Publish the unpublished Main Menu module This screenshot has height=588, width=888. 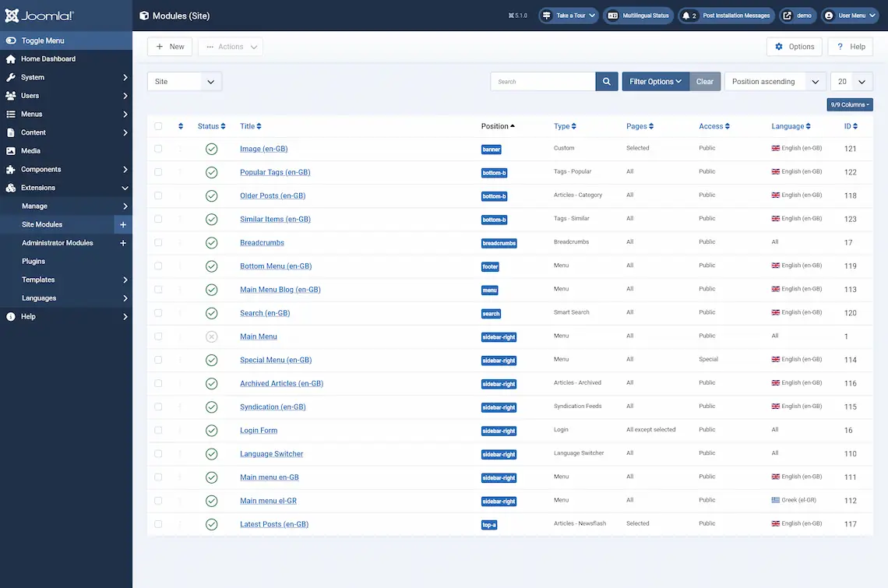(211, 336)
